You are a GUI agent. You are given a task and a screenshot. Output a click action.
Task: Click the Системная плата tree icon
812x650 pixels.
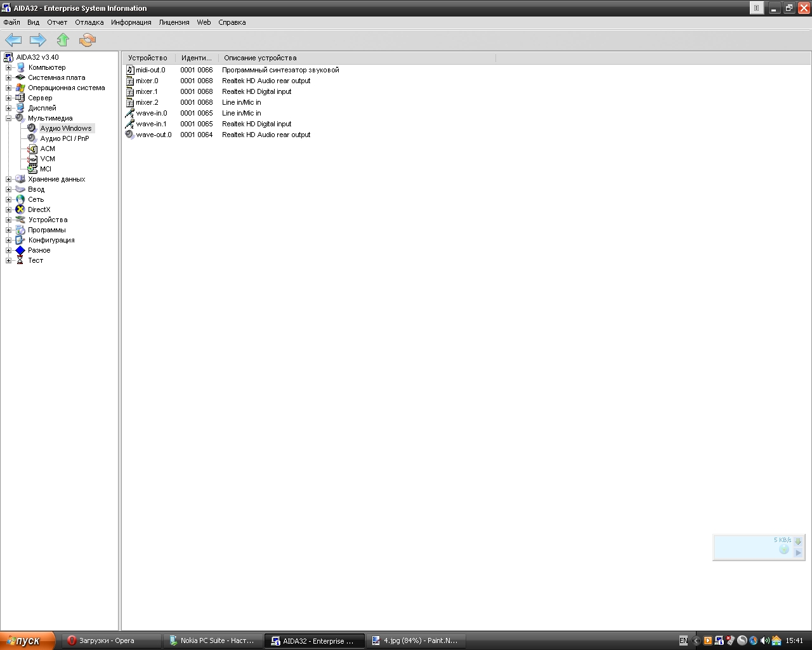coord(20,77)
